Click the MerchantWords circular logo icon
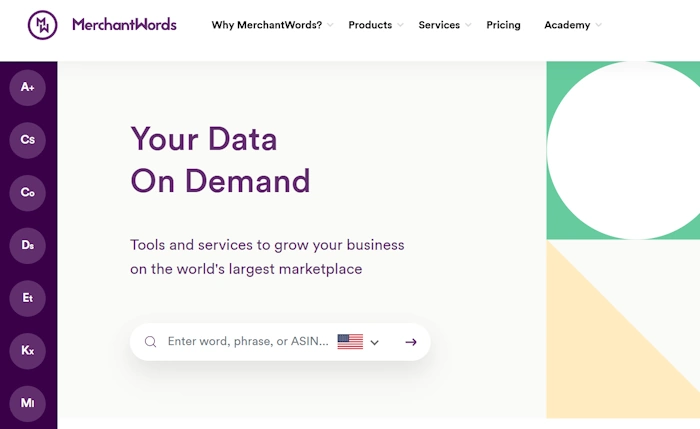 pyautogui.click(x=42, y=25)
